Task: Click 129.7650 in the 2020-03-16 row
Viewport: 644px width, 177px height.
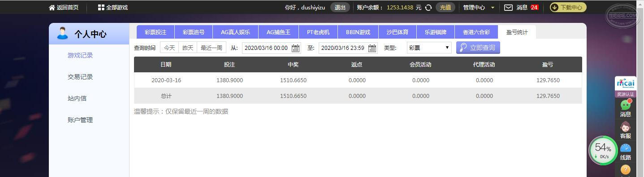Action: (x=548, y=80)
